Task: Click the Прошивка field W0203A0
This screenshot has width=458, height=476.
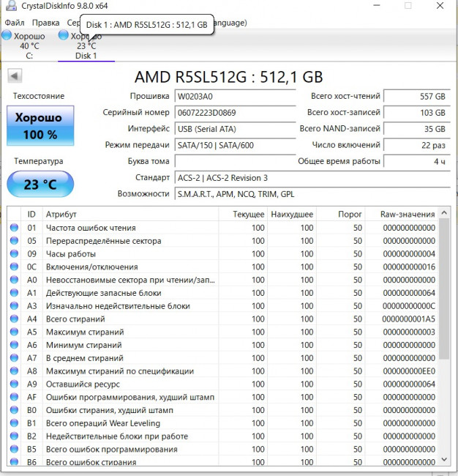Action: pyautogui.click(x=235, y=96)
